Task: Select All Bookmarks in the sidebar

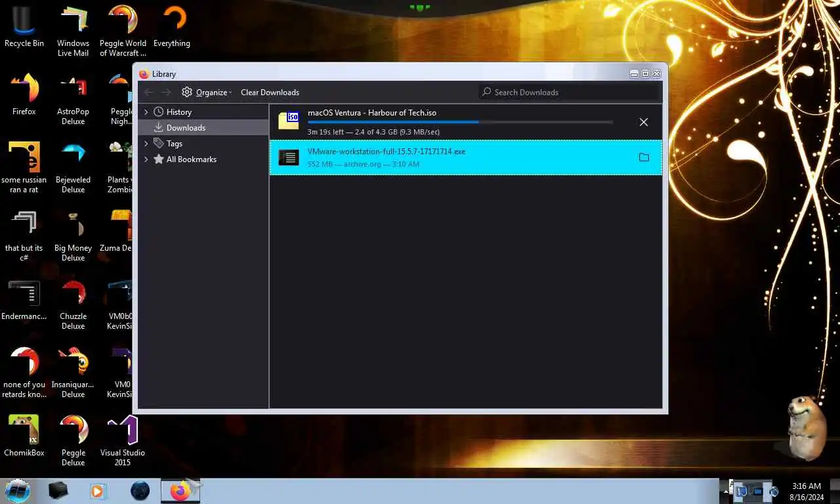Action: (203, 159)
